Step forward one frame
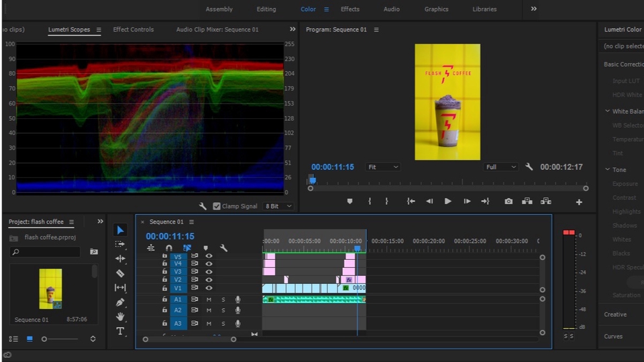This screenshot has height=362, width=644. tap(467, 201)
